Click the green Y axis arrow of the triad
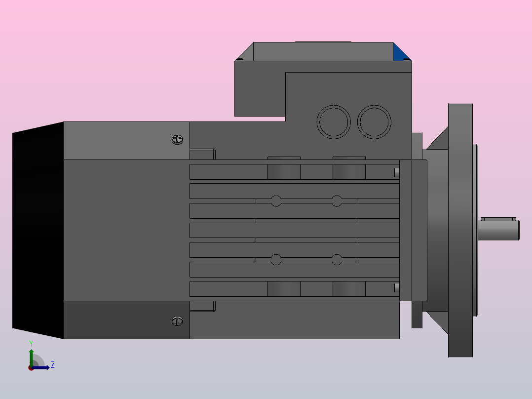Image resolution: width=532 pixels, height=399 pixels. coord(31,357)
